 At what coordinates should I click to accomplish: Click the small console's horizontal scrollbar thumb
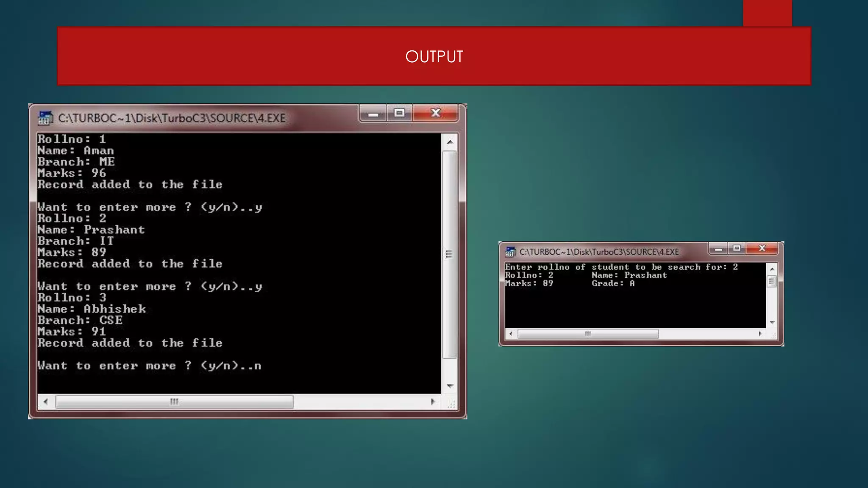point(588,334)
